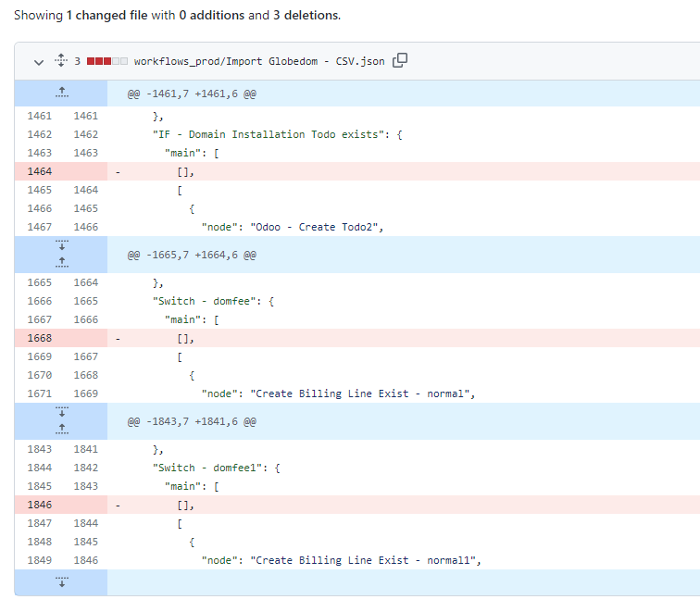
Task: Click the "Switch - domfee": { code line
Action: coord(215,301)
